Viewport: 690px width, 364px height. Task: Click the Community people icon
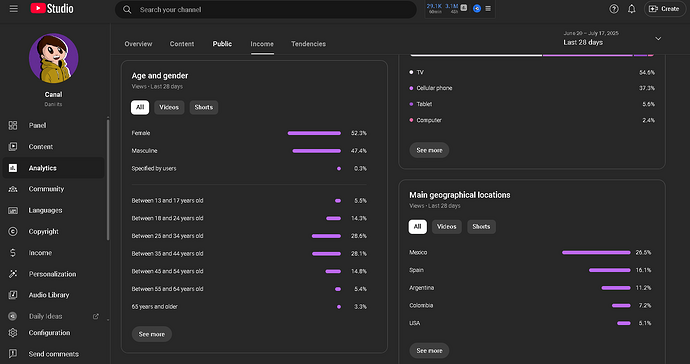pos(13,189)
